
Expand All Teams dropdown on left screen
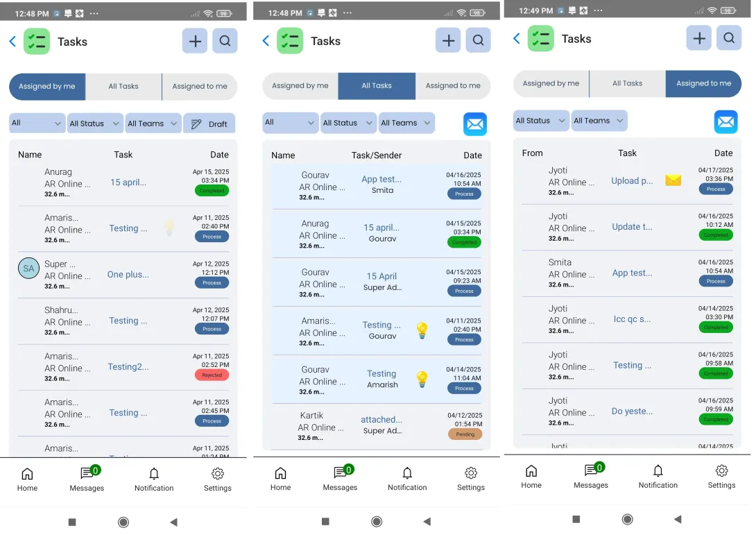pos(153,123)
